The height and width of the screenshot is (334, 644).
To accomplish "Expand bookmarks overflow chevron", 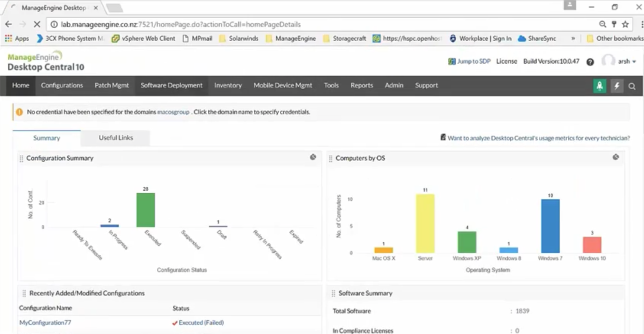I will tap(573, 39).
